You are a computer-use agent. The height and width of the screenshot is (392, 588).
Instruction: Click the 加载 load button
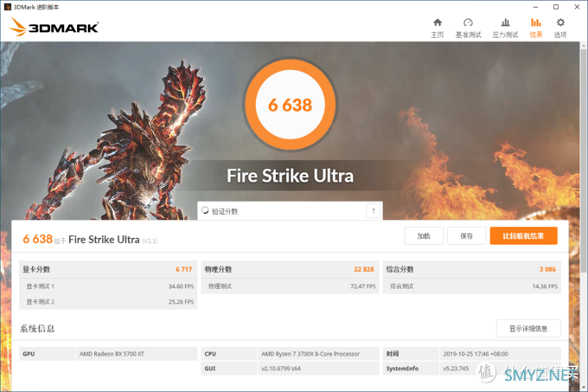(424, 236)
